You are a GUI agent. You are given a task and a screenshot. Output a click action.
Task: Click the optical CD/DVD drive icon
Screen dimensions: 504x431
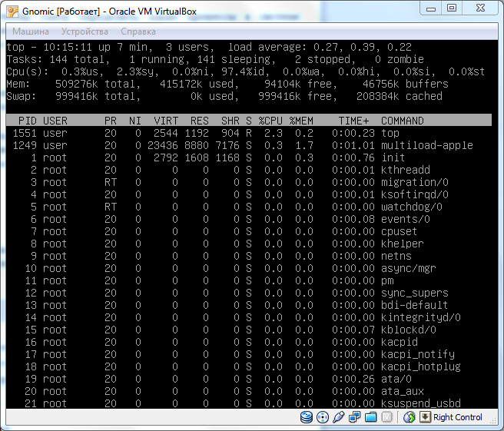(323, 417)
